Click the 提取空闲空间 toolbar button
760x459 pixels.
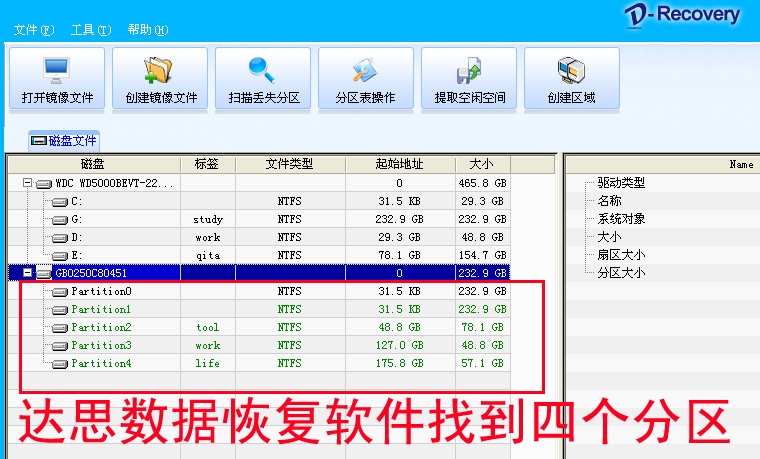point(469,79)
